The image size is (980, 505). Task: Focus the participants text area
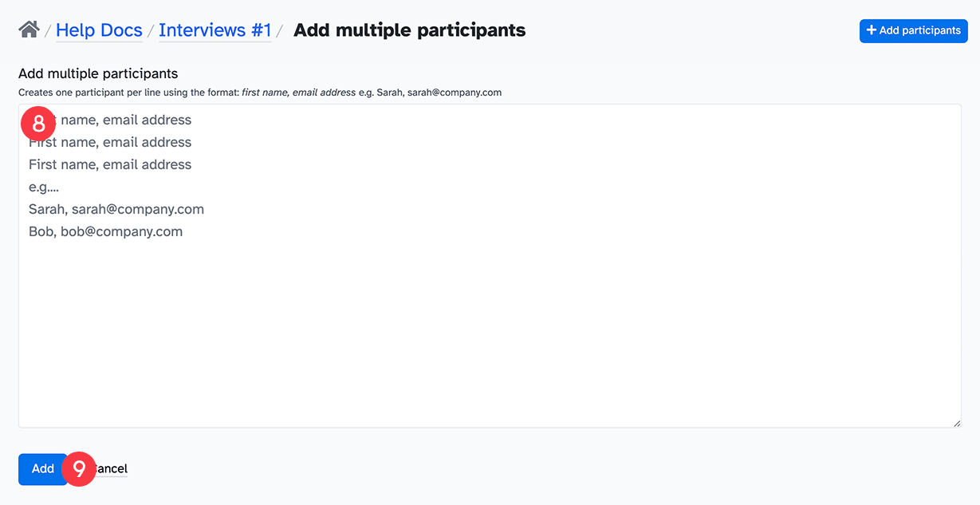490,319
